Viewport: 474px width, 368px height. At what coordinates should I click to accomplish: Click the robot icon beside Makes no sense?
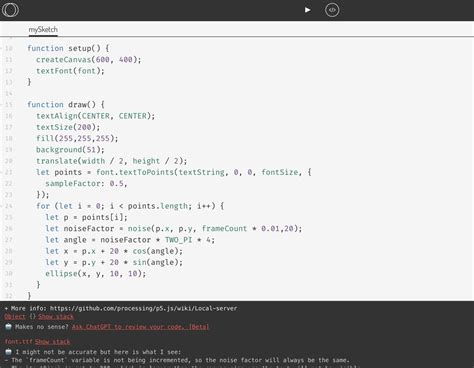8,327
